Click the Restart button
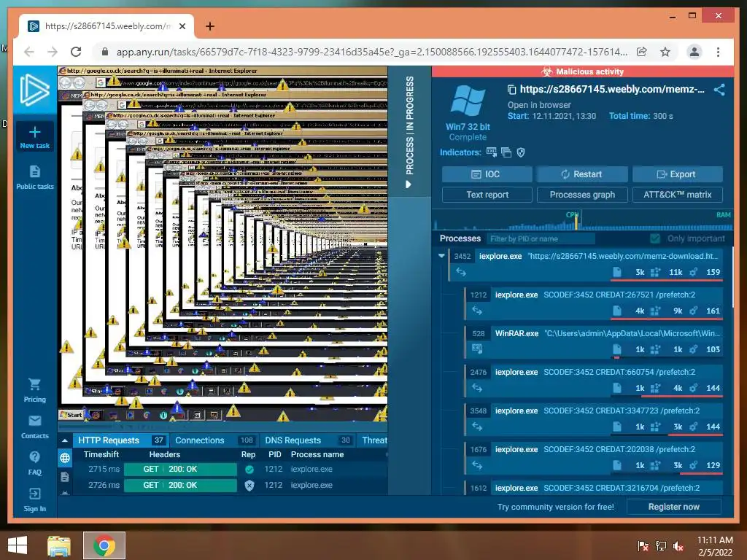747x560 pixels. [581, 174]
